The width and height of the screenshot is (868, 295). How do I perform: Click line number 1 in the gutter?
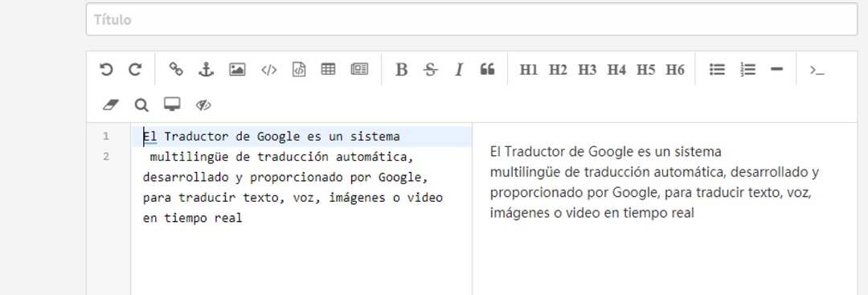(x=106, y=136)
